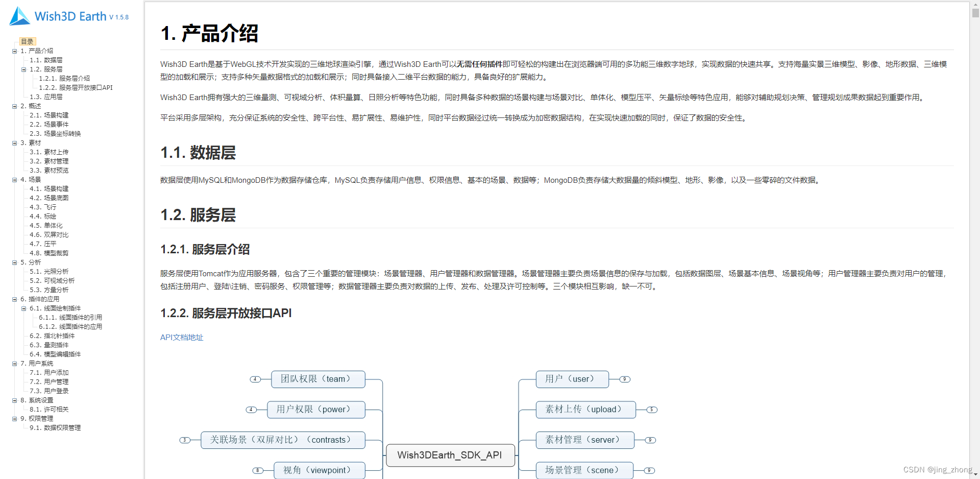Click the '素材上传 (upload)' mind map node

click(586, 410)
